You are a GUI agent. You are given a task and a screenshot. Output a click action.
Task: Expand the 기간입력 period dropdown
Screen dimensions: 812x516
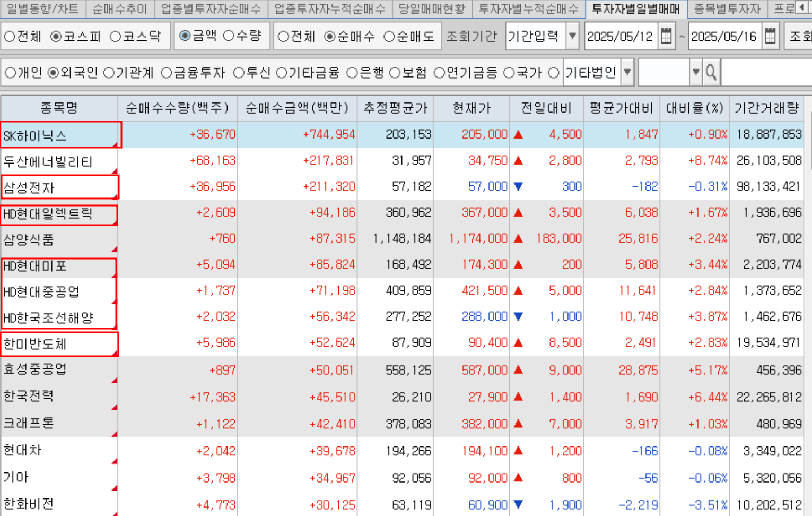572,36
